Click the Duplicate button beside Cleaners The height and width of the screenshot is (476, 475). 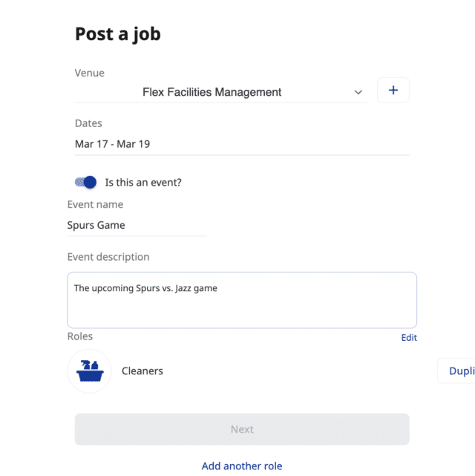(456, 371)
